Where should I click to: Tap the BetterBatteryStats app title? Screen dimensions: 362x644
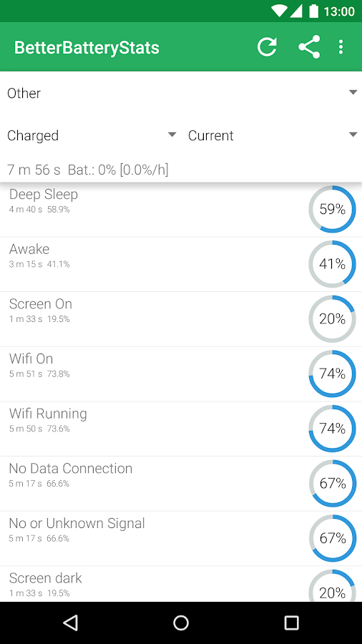[87, 48]
